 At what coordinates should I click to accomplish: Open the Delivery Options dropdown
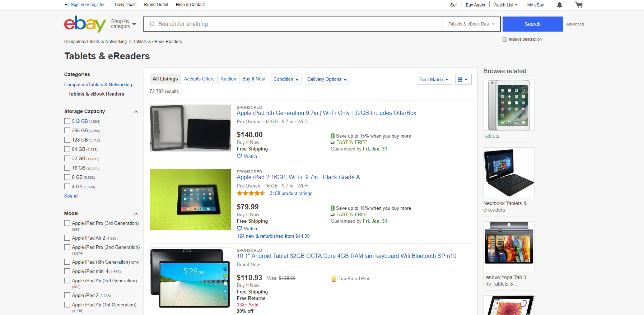(327, 79)
